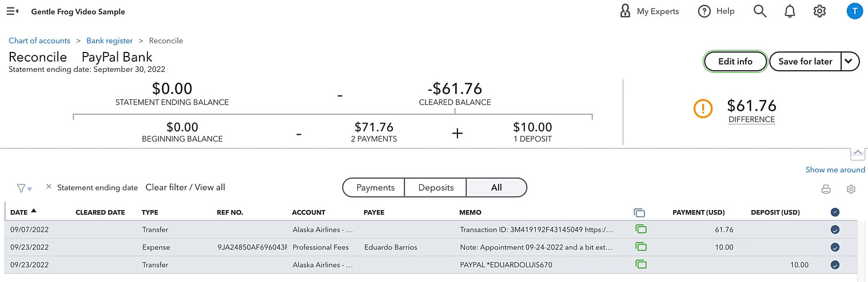The height and width of the screenshot is (282, 868).
Task: Open matched transaction icon for Eduardo Barrios expense
Action: pyautogui.click(x=640, y=247)
